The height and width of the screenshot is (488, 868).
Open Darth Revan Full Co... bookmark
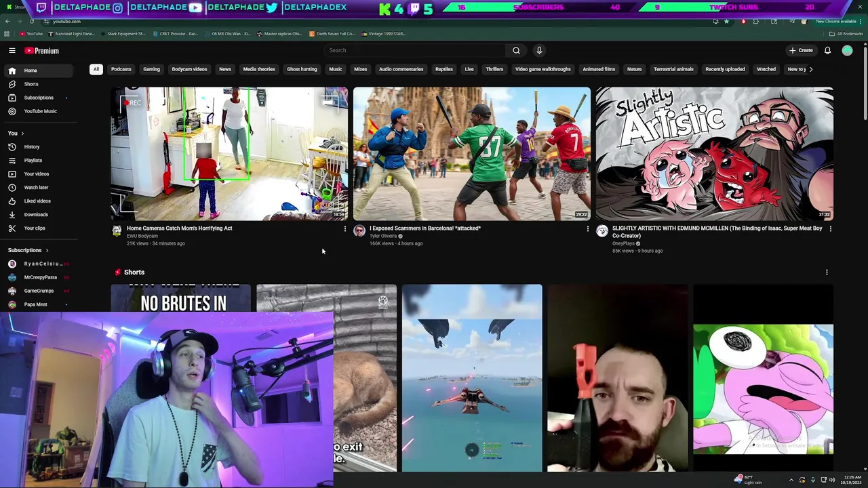tap(332, 34)
